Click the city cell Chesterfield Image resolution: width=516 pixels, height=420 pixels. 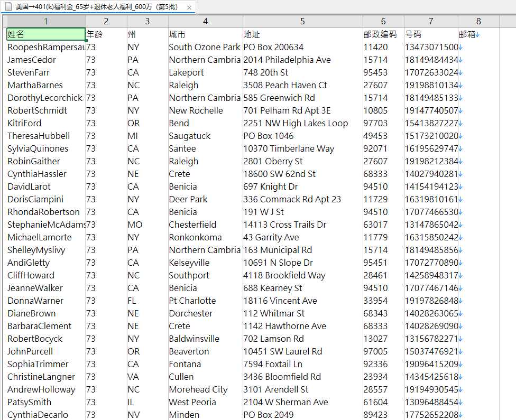(192, 225)
